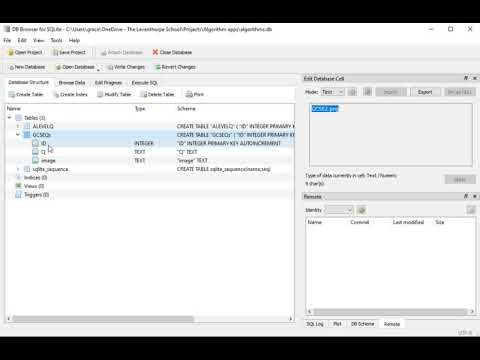Click the Last modified column header in Remote
Viewport: 480px width, 360px height.
coord(408,222)
